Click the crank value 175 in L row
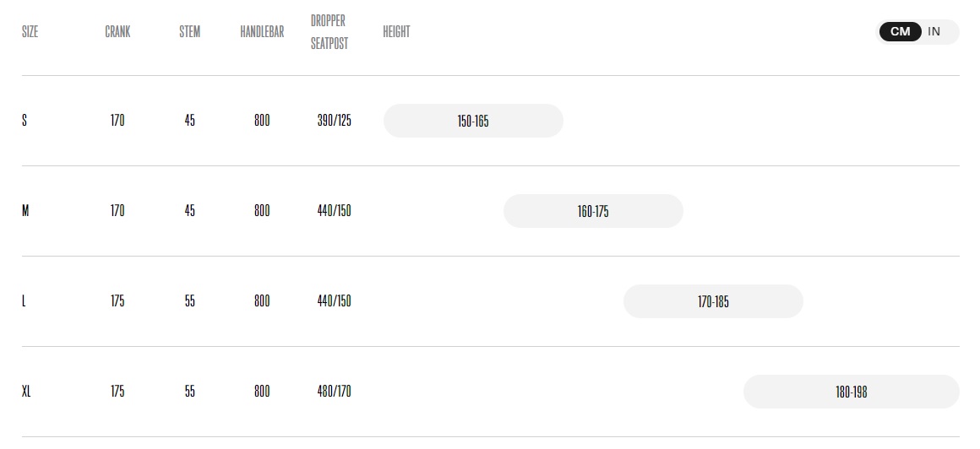 pos(117,301)
